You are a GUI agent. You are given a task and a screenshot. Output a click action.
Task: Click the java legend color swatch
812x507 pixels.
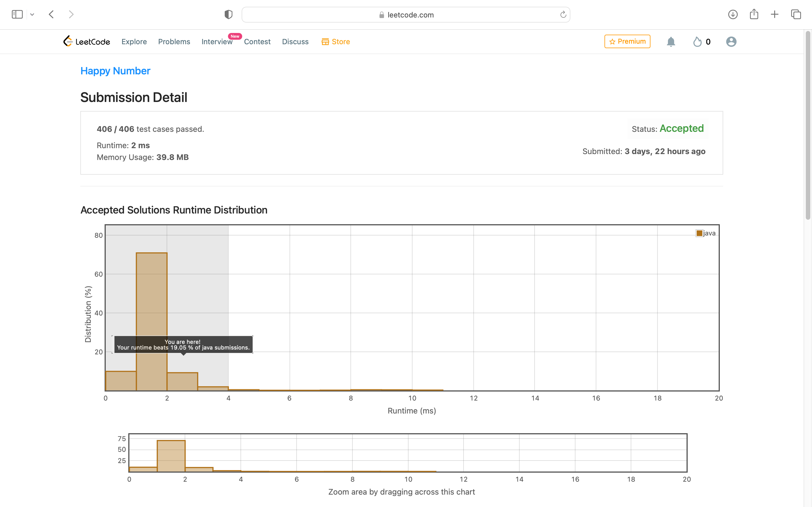click(699, 233)
